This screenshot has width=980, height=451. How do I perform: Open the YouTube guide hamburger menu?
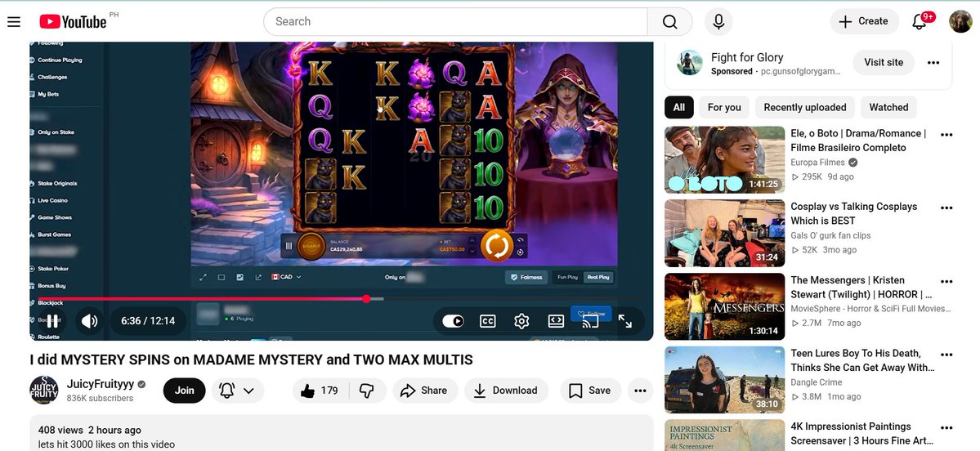(14, 22)
